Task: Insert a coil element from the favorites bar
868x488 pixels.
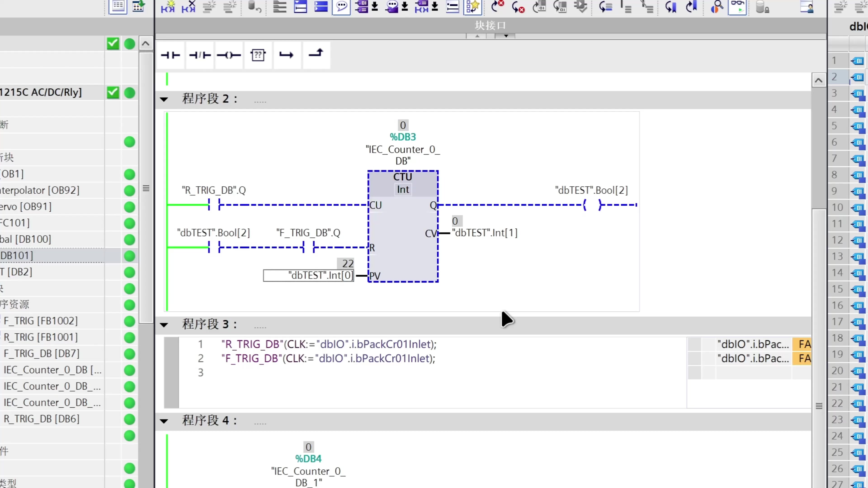Action: (x=229, y=55)
